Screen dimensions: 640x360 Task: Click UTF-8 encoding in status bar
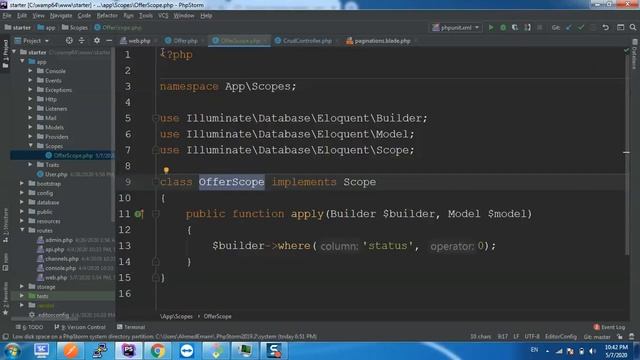532,337
